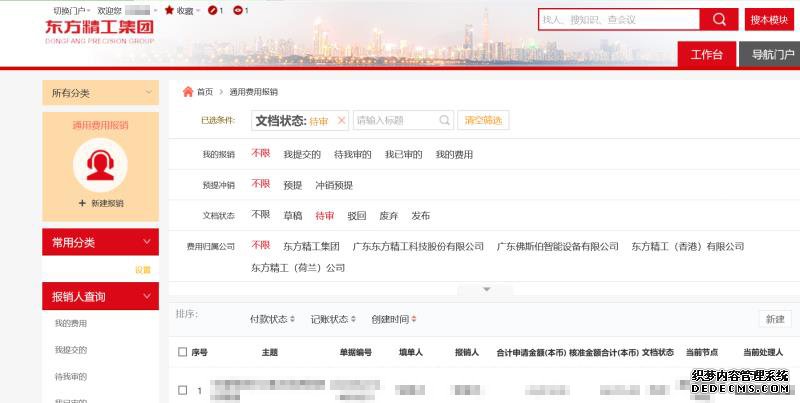
Task: Select 不限 in 我的报销 row
Action: pos(261,154)
